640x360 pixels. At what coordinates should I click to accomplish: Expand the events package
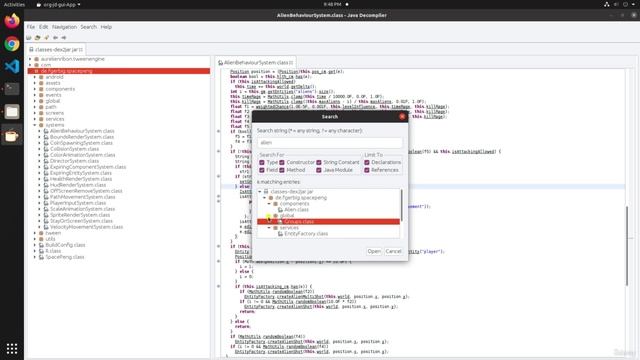click(x=35, y=95)
